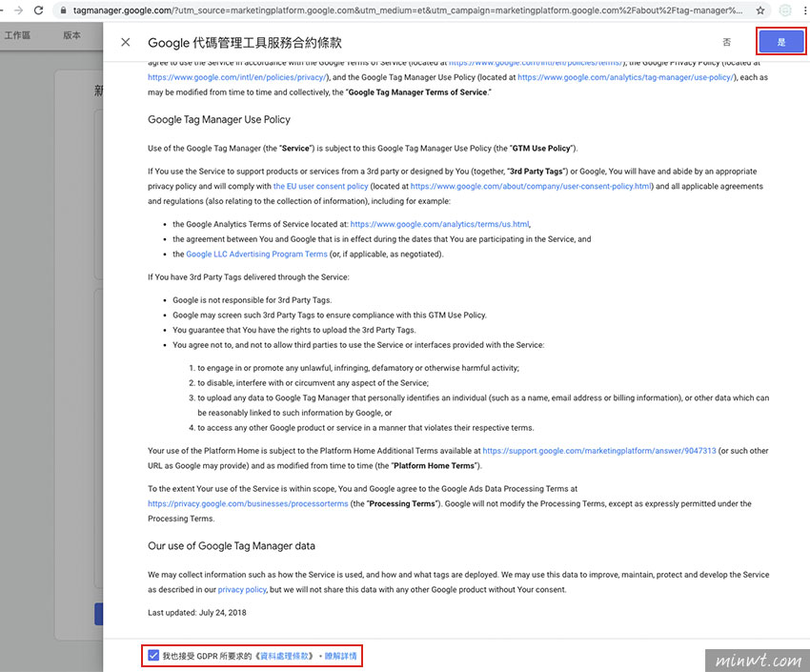Click the Google 代碼管理工具服務合約條款 dialog title

245,43
